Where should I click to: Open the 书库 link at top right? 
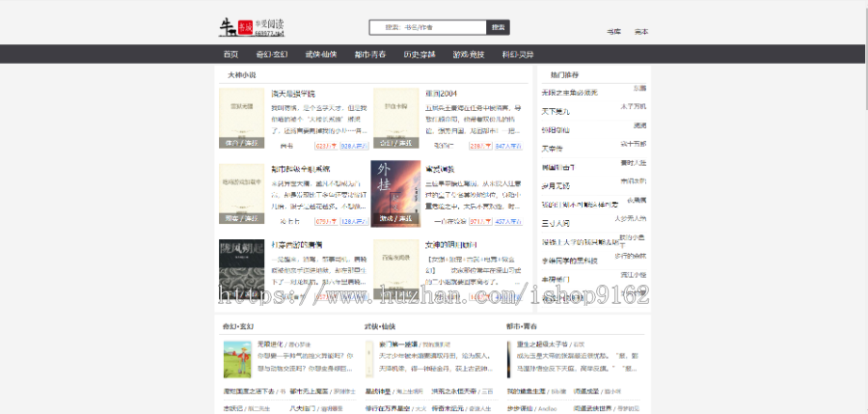(x=613, y=32)
